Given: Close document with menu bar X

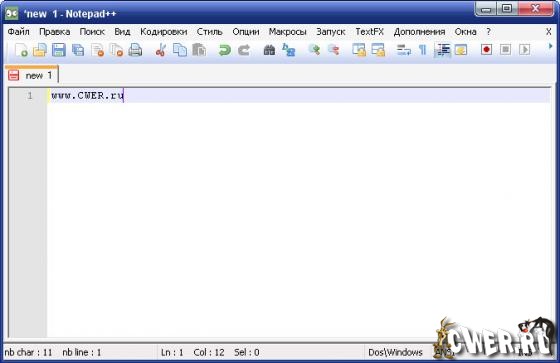Looking at the screenshot, I should click(x=549, y=32).
